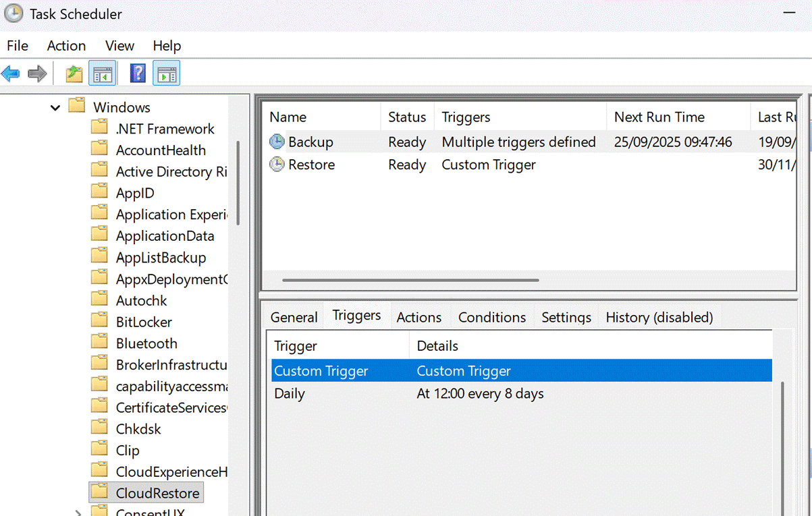Click the Back arrow toolbar icon

11,74
